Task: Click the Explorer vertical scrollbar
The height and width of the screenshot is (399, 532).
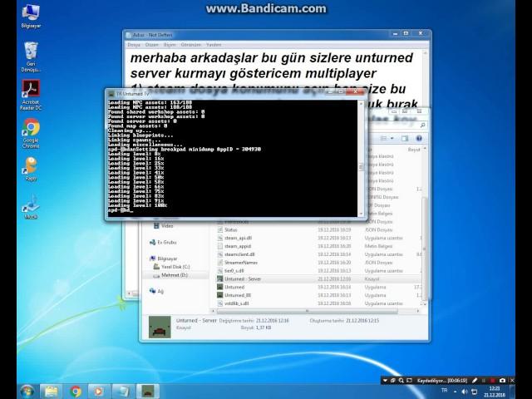Action: 425,248
